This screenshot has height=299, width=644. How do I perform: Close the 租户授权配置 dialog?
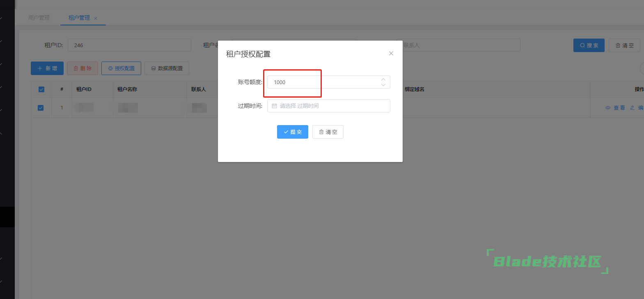391,53
